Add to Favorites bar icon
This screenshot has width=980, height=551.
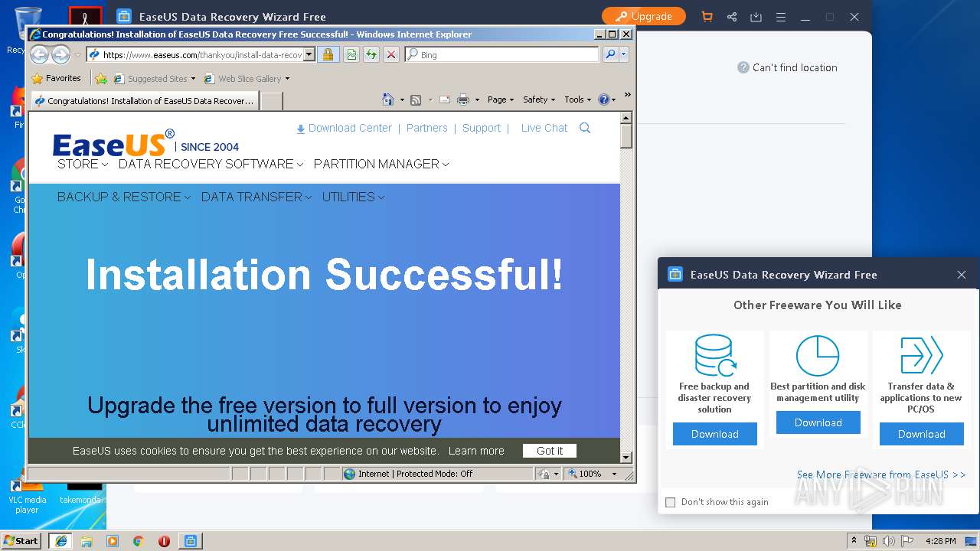click(x=100, y=78)
